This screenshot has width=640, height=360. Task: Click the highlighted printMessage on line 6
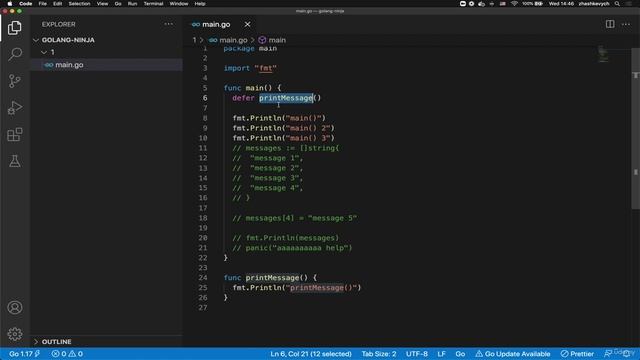click(x=286, y=98)
